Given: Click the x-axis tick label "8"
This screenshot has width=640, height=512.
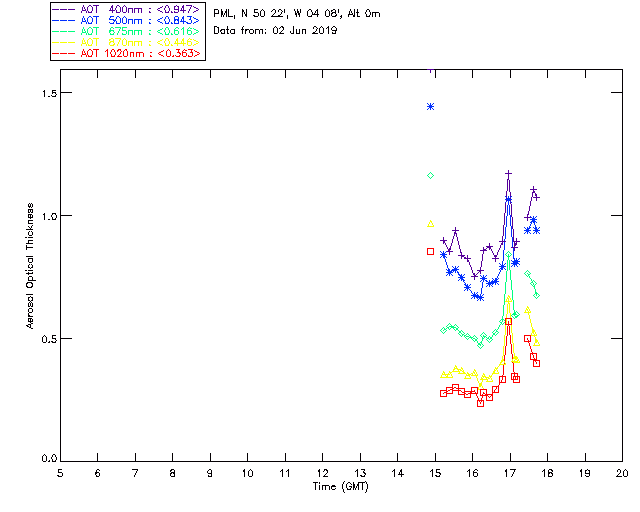Looking at the screenshot, I should [x=173, y=474].
